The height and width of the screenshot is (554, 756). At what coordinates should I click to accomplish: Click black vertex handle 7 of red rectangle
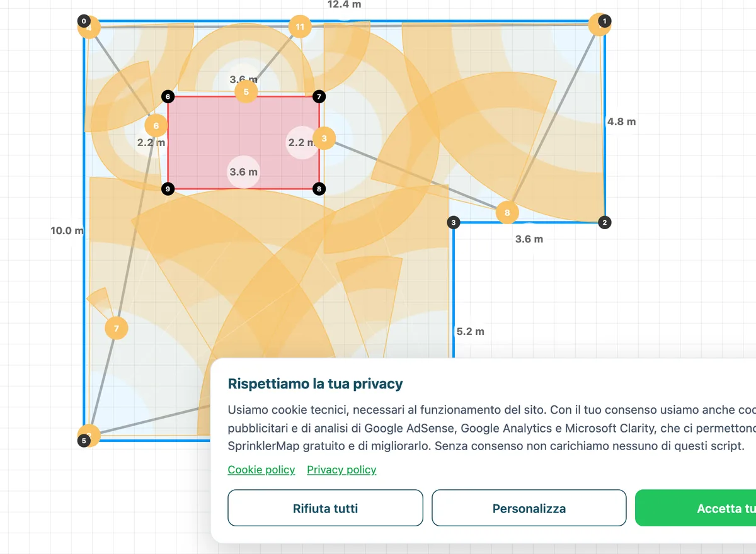(319, 96)
